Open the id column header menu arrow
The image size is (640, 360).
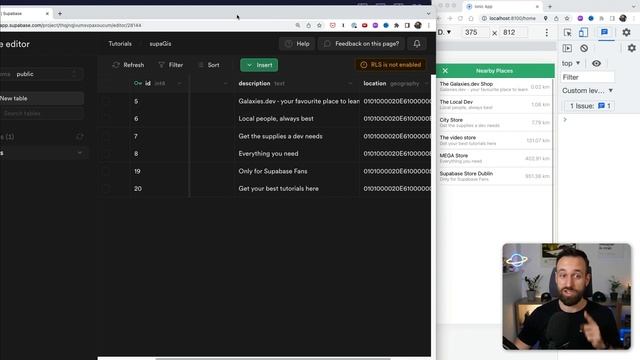(x=179, y=83)
